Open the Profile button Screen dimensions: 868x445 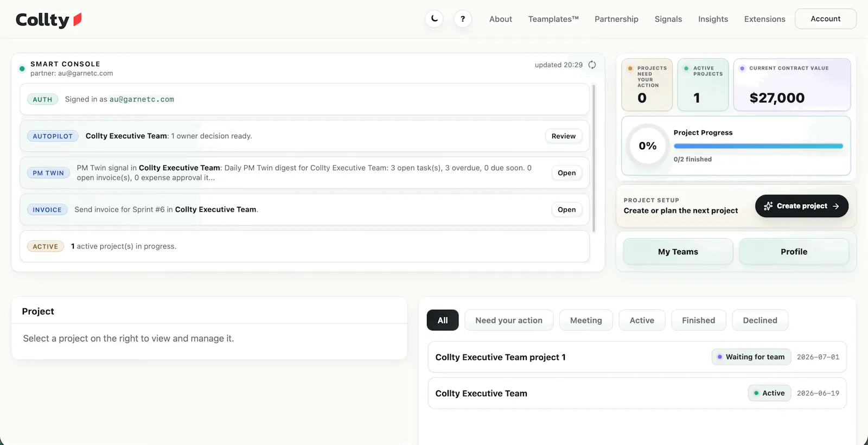[794, 252]
